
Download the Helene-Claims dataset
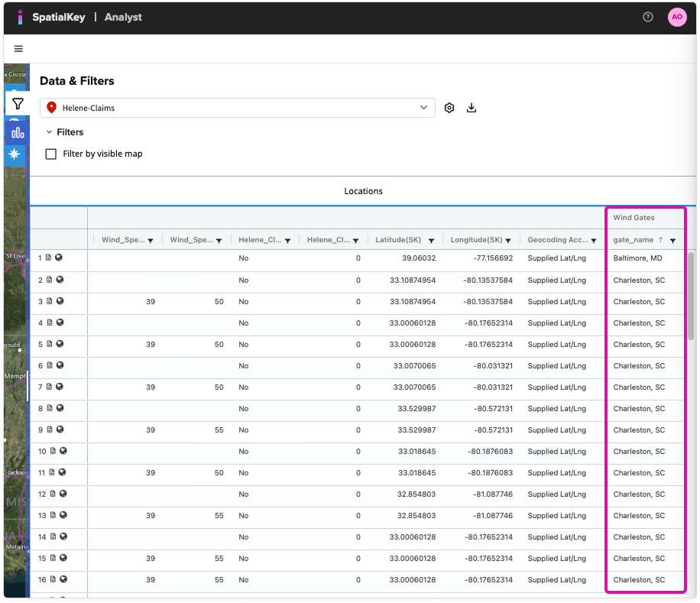coord(472,108)
